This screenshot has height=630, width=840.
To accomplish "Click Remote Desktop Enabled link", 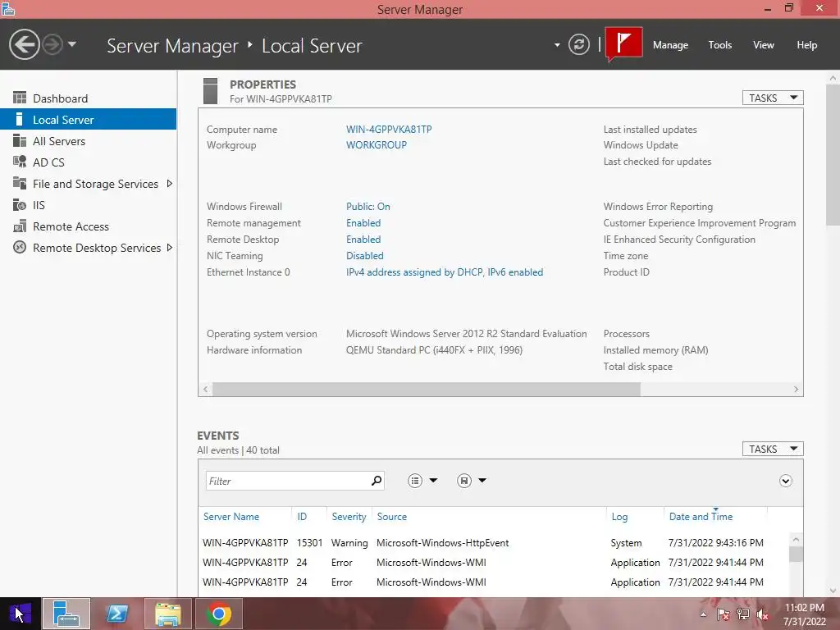I will tap(363, 240).
